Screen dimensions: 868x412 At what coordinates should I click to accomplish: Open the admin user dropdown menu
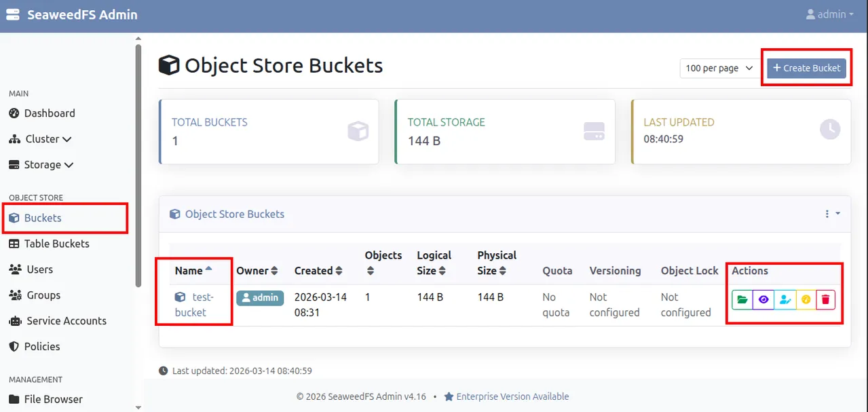[829, 14]
